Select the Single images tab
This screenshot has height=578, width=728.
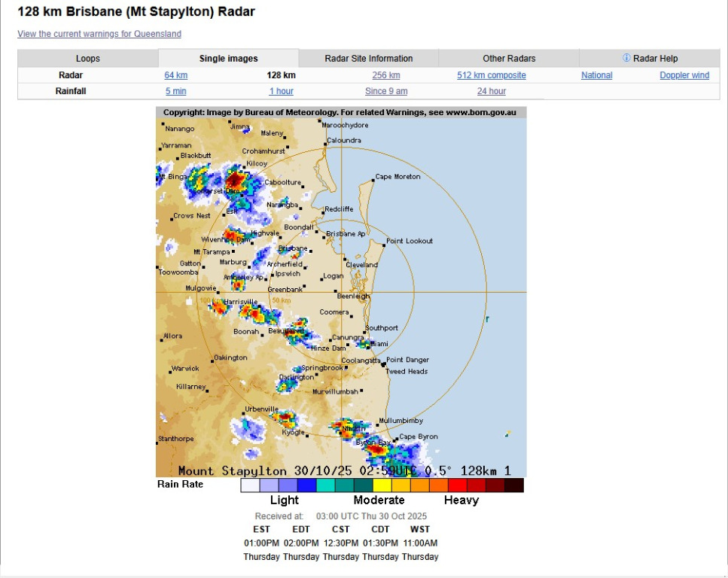[227, 58]
